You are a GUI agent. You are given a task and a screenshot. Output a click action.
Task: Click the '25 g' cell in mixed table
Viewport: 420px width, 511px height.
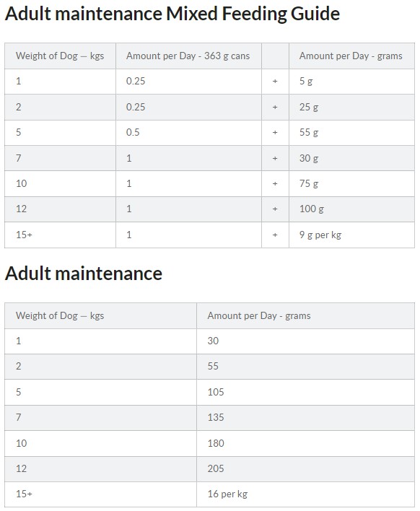tap(351, 108)
